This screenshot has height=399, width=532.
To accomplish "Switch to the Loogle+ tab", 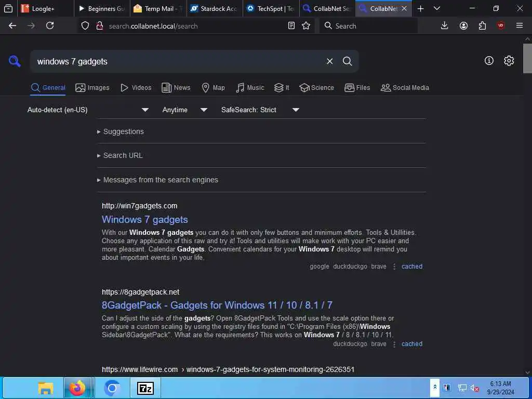I will point(46,9).
